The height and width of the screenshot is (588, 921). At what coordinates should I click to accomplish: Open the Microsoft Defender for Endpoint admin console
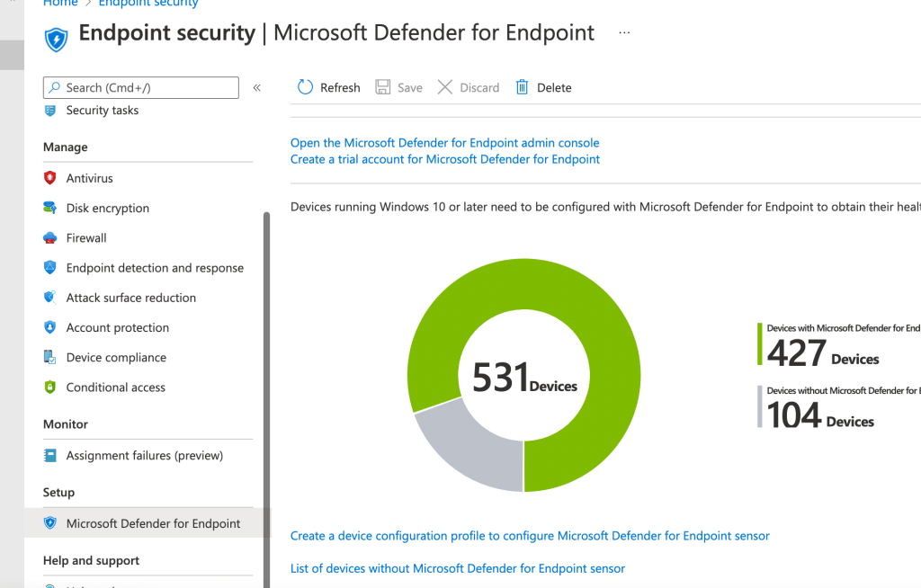[x=444, y=143]
